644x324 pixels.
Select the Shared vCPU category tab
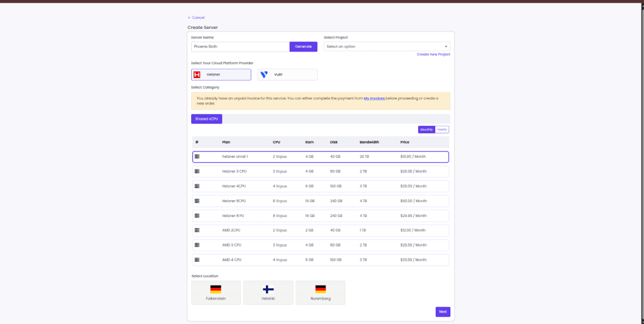(206, 119)
